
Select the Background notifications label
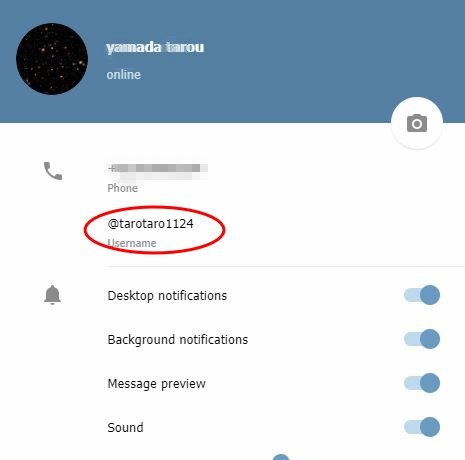[178, 340]
